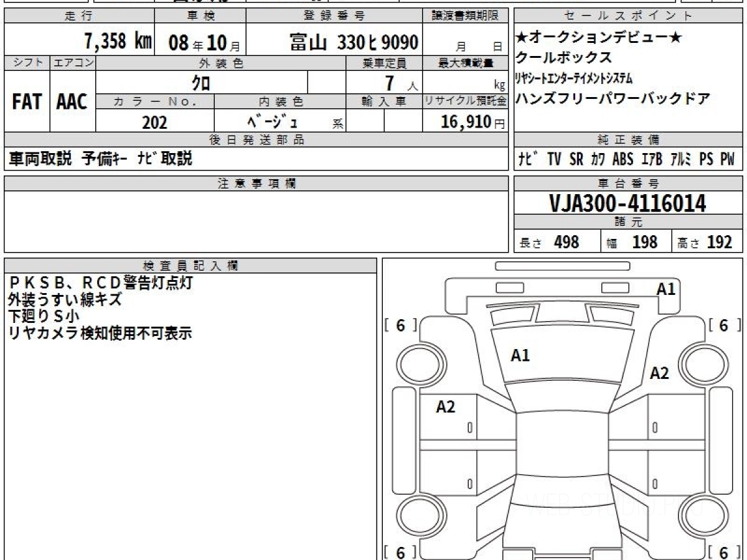Click the 輸入車 label
Screen dimensions: 747x560
click(384, 101)
